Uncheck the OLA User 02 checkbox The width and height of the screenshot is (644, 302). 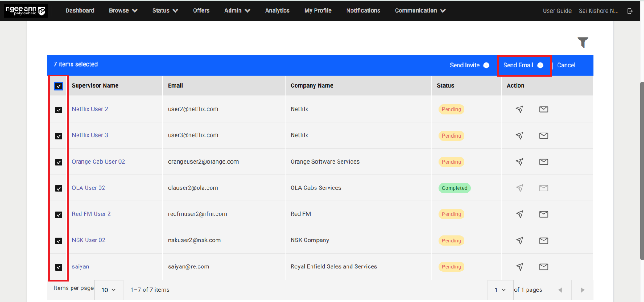(x=59, y=188)
